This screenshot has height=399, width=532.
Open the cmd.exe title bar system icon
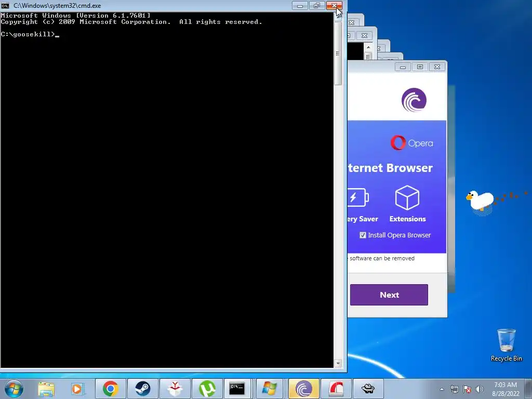[x=5, y=5]
